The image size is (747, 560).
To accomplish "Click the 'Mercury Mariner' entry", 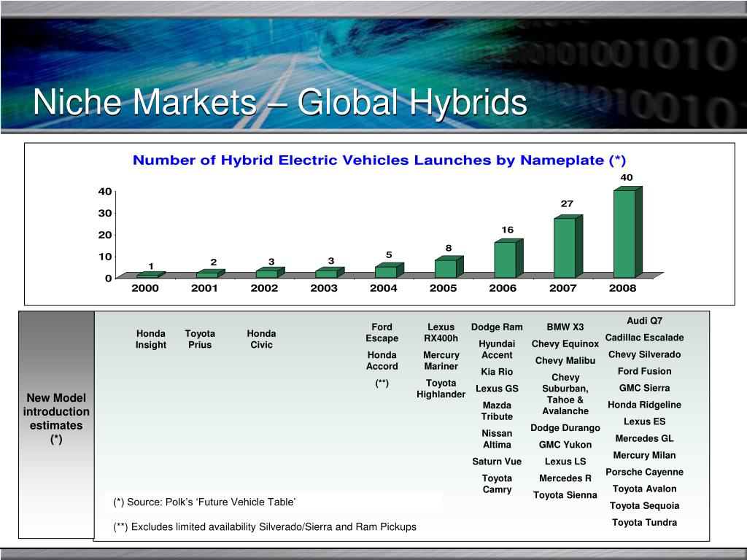I will tap(441, 360).
